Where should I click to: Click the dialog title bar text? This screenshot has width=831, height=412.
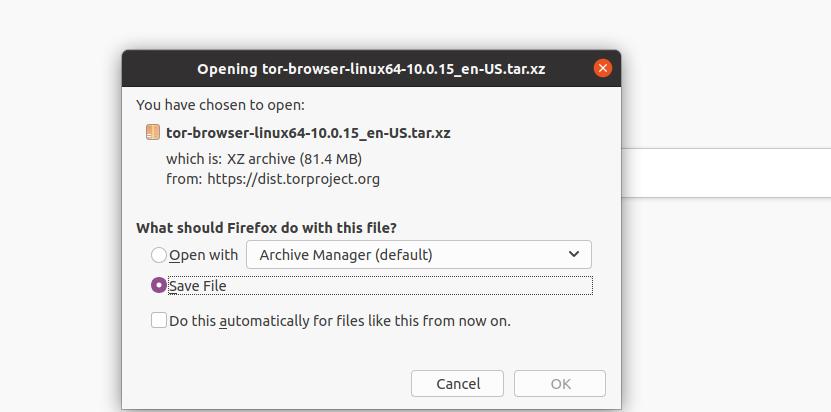371,69
